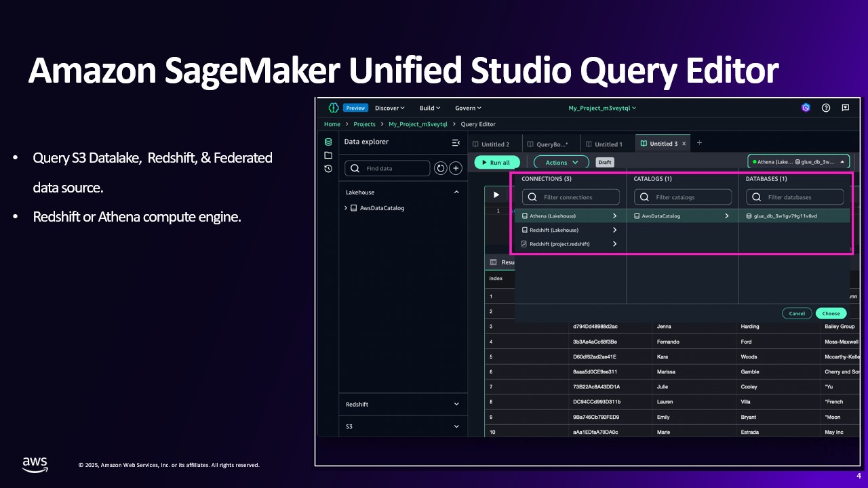Expand the Redshift section
The height and width of the screenshot is (488, 868).
pyautogui.click(x=456, y=405)
